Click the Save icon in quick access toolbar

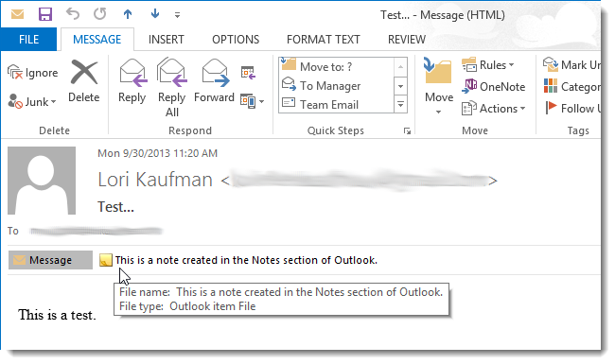(45, 14)
